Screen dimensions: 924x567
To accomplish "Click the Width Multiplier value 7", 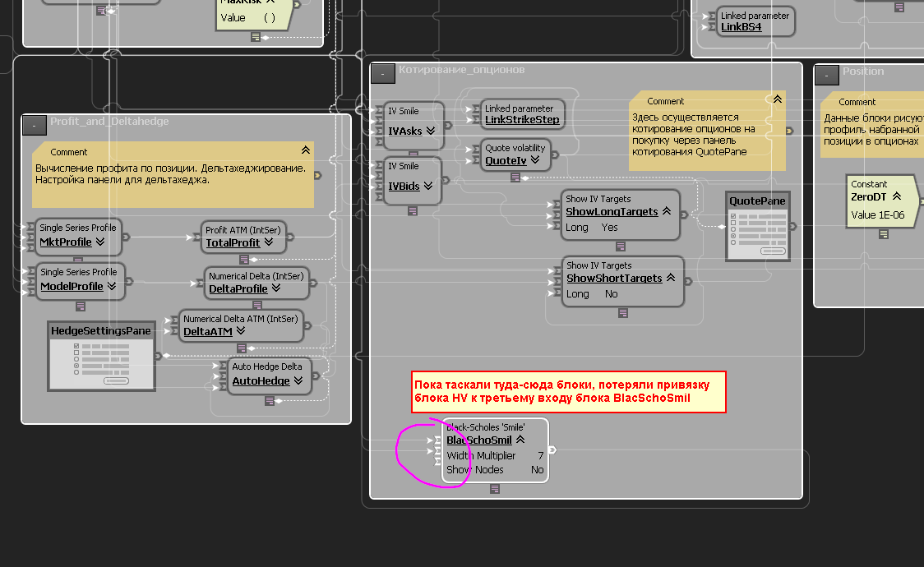I will click(x=540, y=456).
